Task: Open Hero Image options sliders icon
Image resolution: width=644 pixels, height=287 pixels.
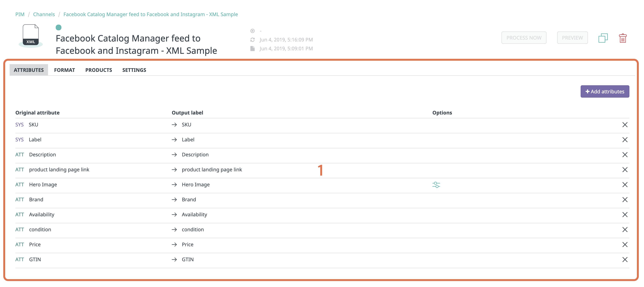Action: coord(436,185)
